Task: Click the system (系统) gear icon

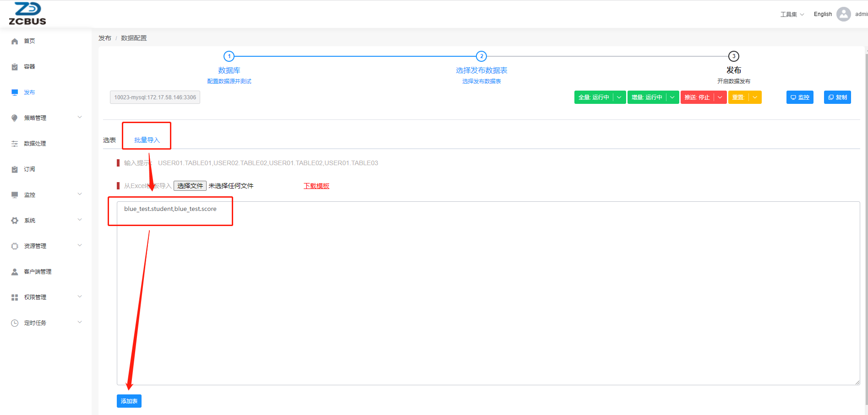Action: point(15,221)
